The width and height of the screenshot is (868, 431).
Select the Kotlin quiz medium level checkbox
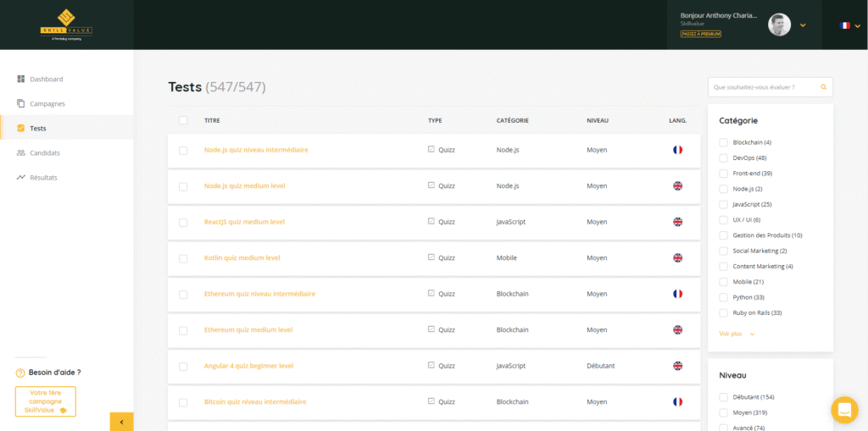183,258
